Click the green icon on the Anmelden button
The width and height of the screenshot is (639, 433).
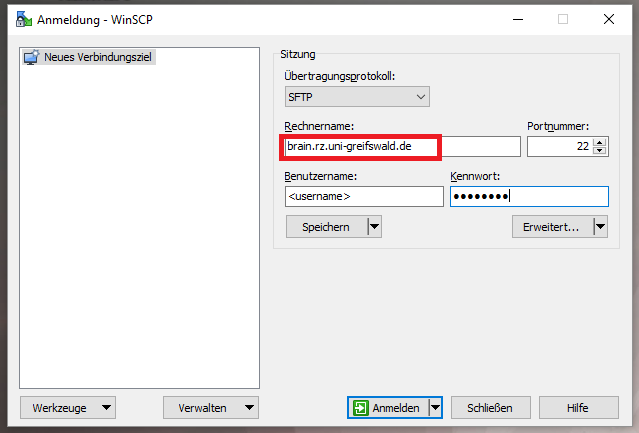(360, 408)
